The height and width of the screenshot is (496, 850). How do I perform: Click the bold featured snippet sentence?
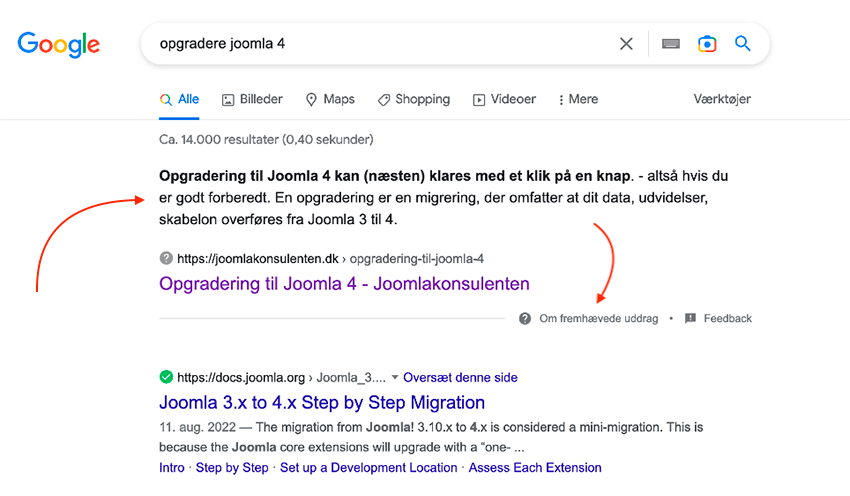point(395,176)
